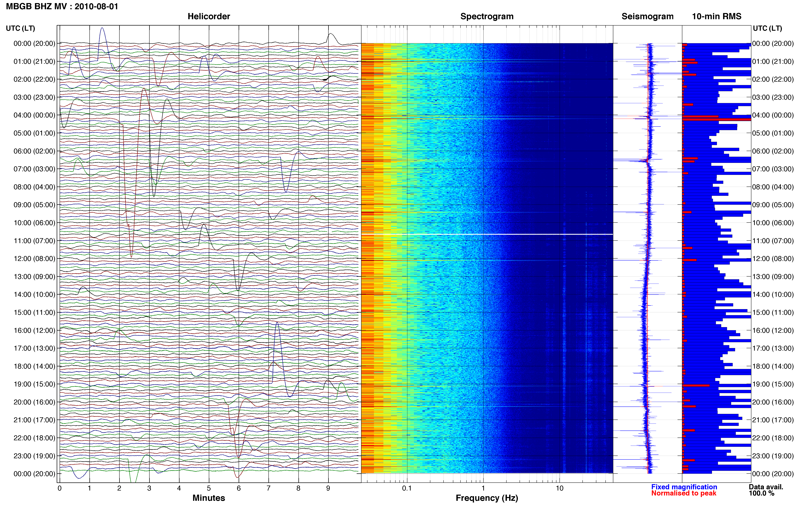Click the left time label '01:00 (21:00)'
This screenshot has width=812, height=508.
34,62
